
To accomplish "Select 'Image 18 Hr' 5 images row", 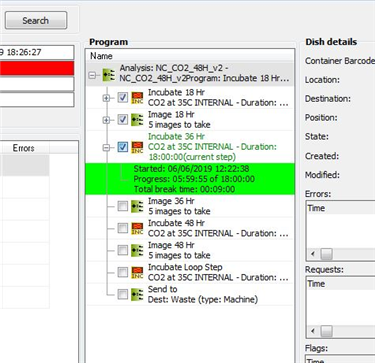I will (x=179, y=120).
